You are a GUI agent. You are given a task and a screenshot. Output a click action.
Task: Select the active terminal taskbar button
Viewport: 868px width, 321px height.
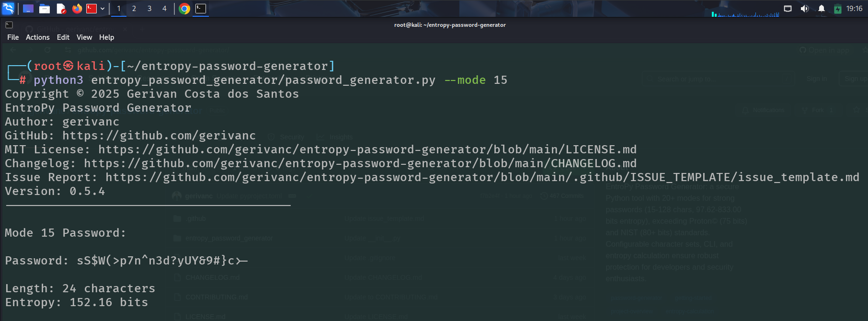coord(201,9)
